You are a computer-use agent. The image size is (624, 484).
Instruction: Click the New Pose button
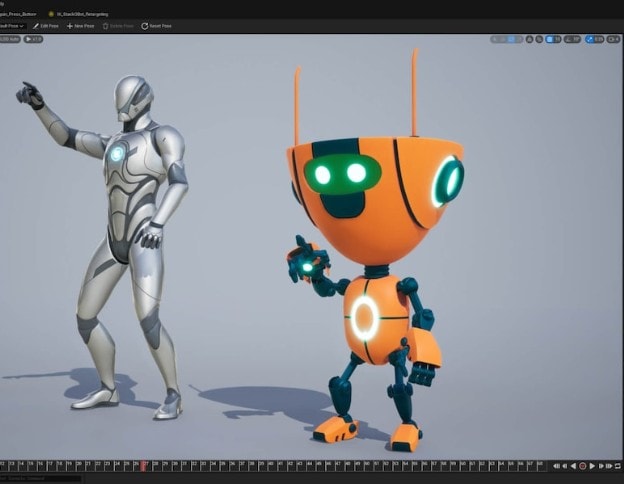pyautogui.click(x=80, y=26)
